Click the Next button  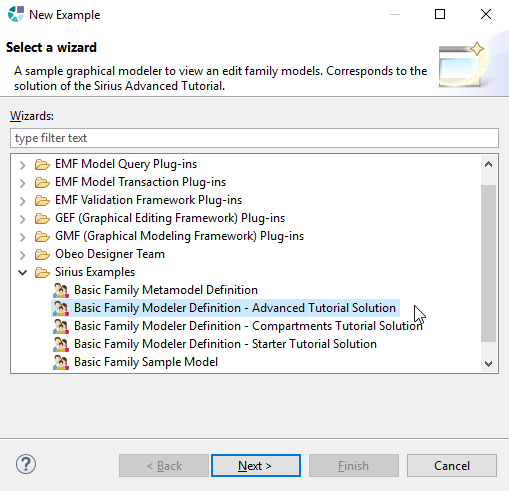256,465
